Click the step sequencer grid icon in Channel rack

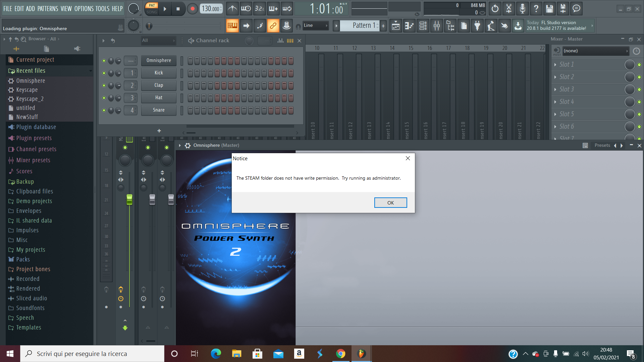point(290,41)
